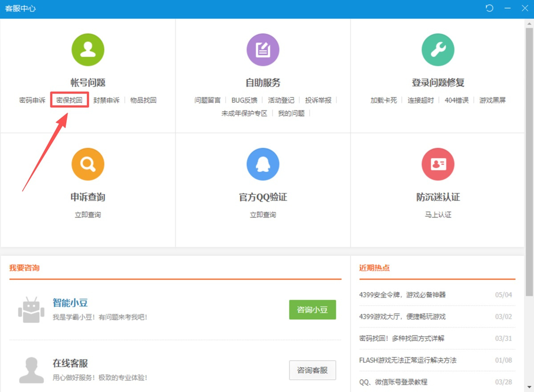Open hot topic 4399安全令牌，游戏必备神器
This screenshot has width=534, height=392.
(x=402, y=295)
